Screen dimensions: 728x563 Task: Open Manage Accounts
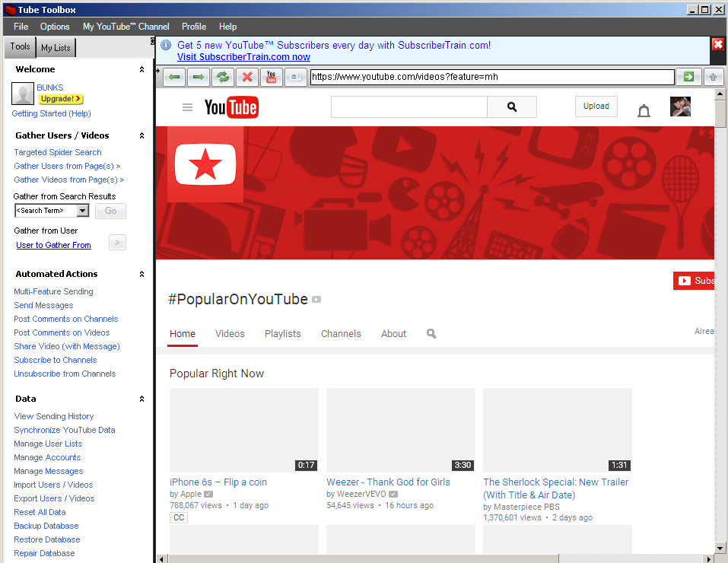pos(47,457)
